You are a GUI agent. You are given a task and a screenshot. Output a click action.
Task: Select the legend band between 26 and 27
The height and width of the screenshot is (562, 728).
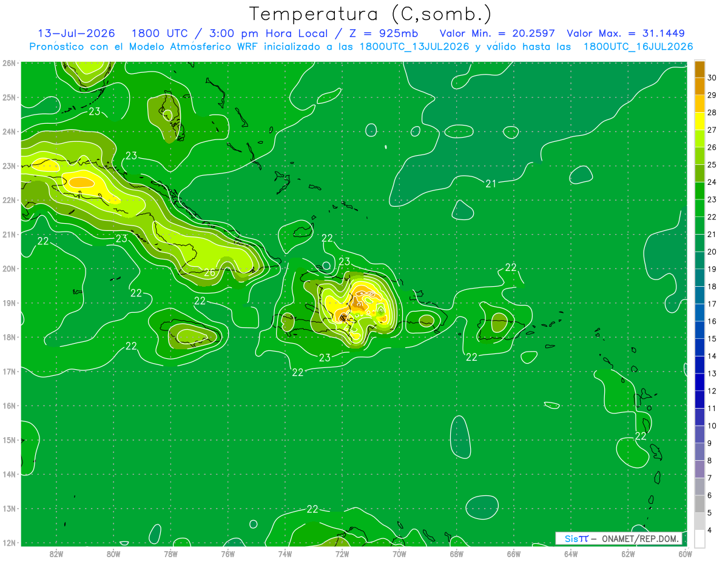(x=699, y=138)
